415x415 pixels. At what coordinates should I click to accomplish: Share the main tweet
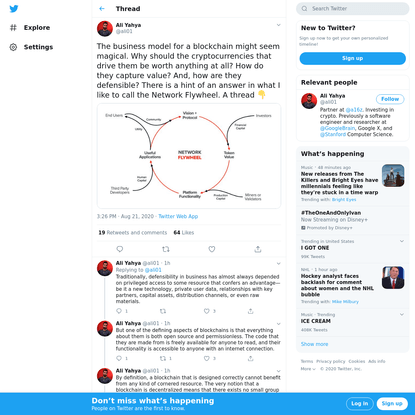[x=258, y=249]
